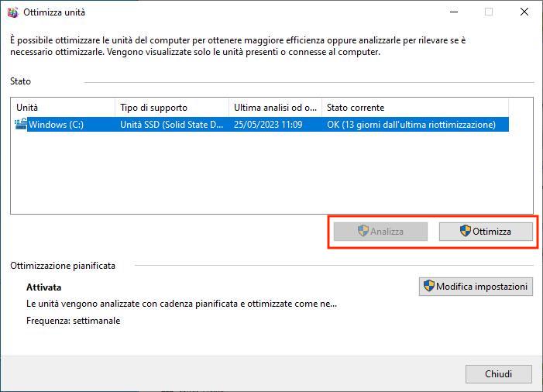Select the Unità SSD media type cell

click(x=171, y=124)
